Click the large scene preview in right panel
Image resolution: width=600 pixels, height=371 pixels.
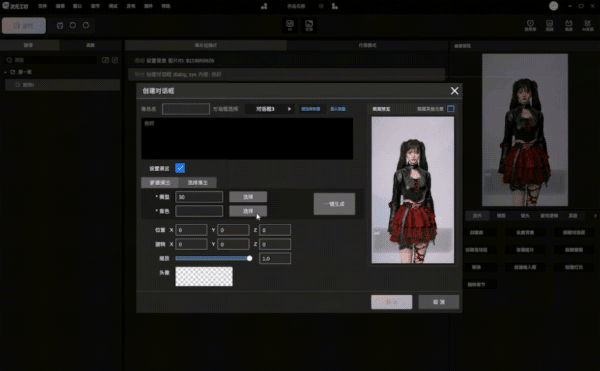(525, 130)
